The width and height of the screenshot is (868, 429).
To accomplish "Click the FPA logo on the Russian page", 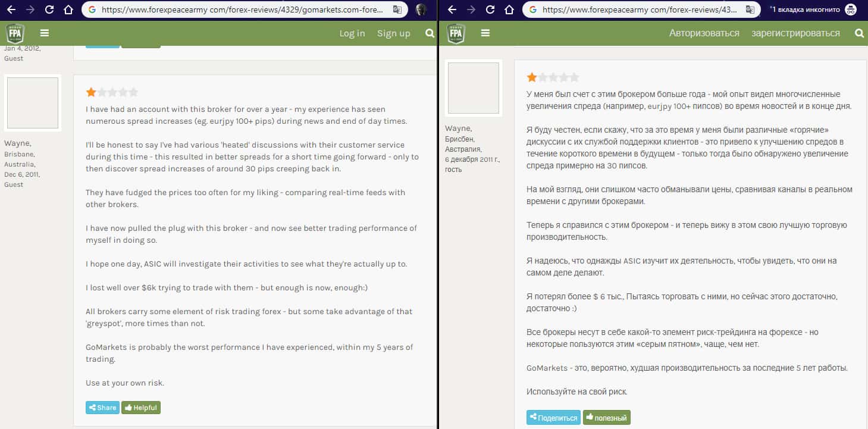I will (456, 33).
